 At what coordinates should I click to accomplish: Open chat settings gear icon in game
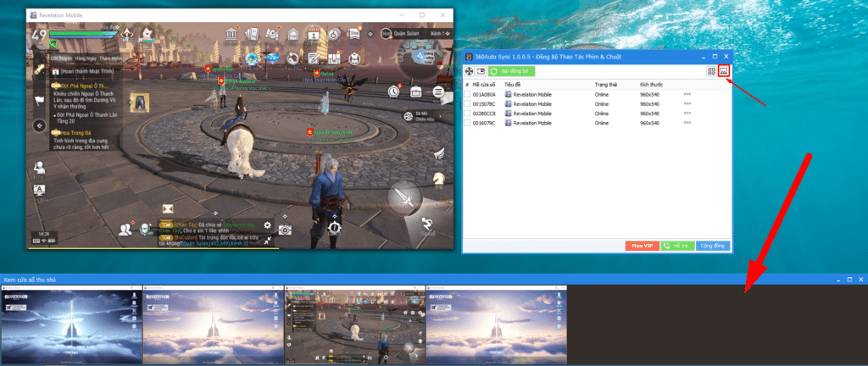pos(267,225)
